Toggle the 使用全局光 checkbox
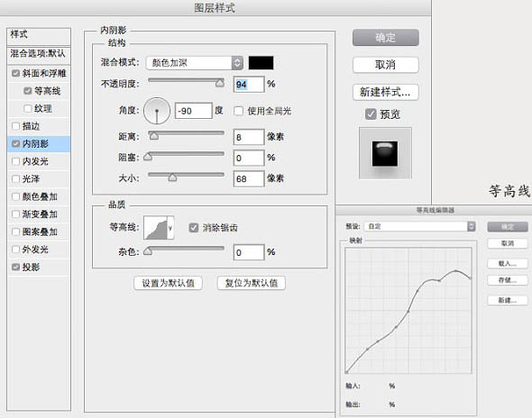The height and width of the screenshot is (418, 532). coord(239,111)
